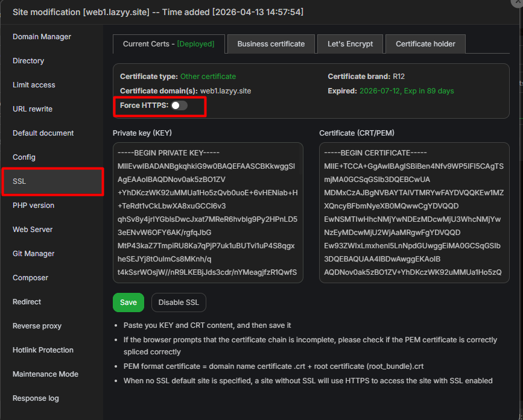
Task: Open the Hotlink Protection section
Action: (43, 350)
